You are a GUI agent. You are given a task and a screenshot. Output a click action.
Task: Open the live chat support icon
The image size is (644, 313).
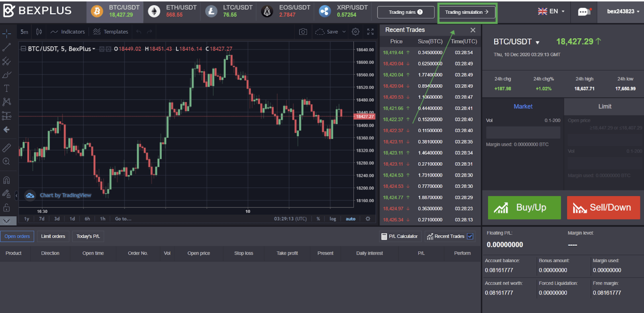[585, 11]
